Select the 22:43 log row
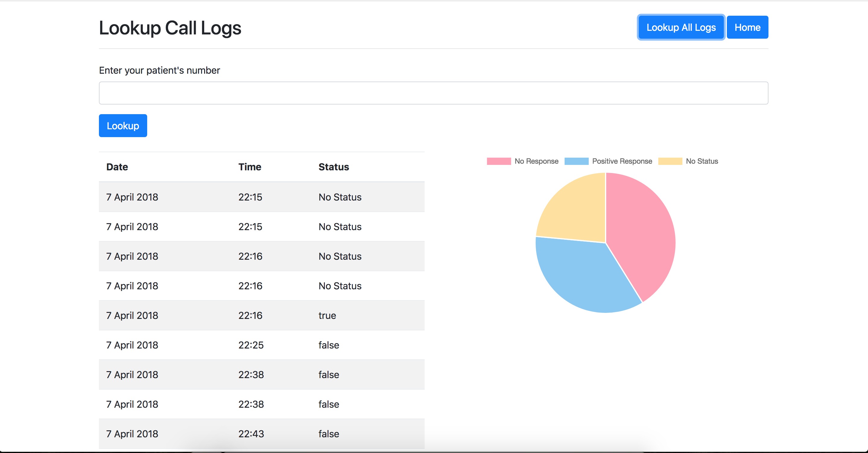The image size is (868, 453). tap(261, 434)
